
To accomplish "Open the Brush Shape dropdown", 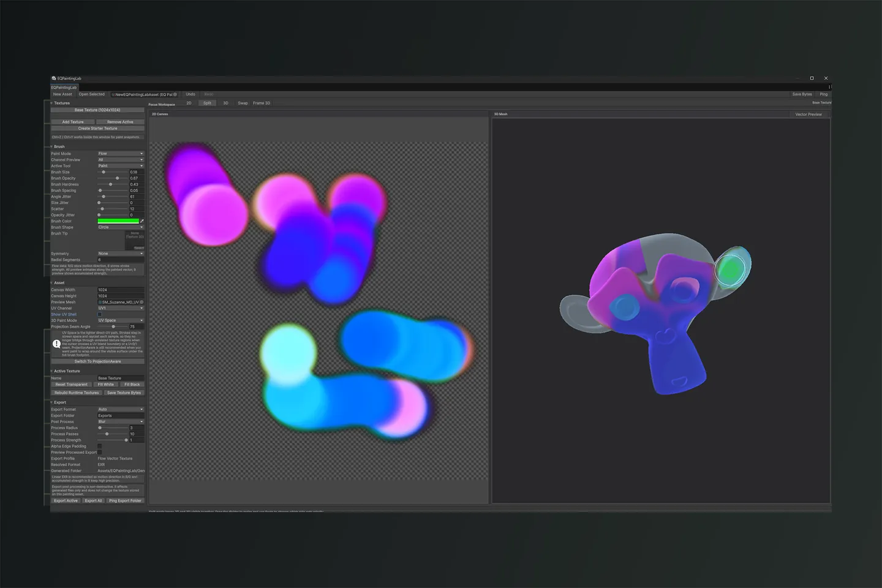I will [121, 227].
